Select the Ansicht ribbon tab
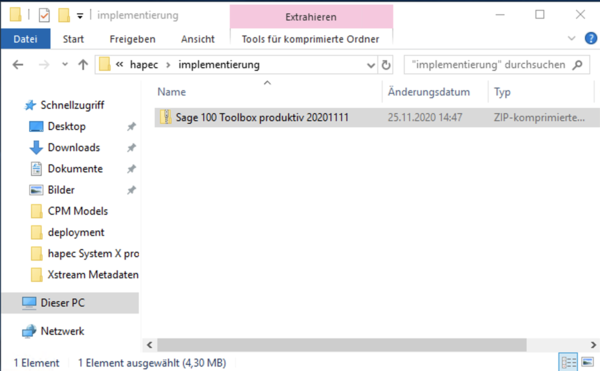 point(197,39)
